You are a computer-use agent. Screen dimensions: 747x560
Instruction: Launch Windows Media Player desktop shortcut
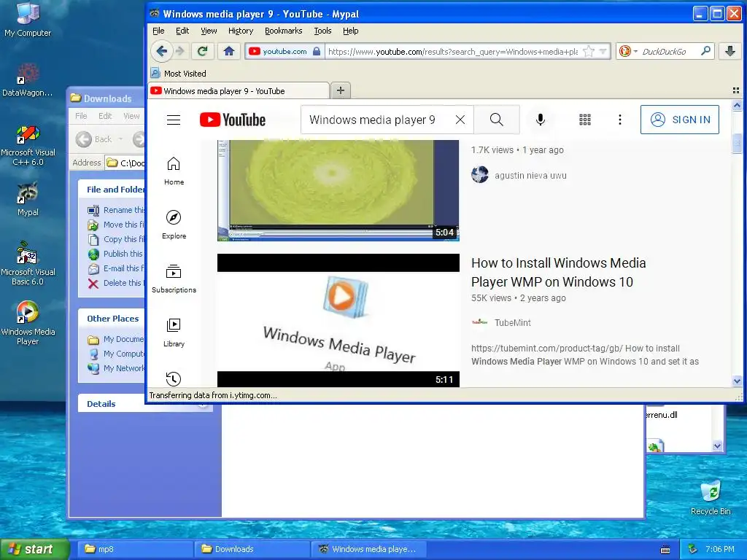click(28, 323)
